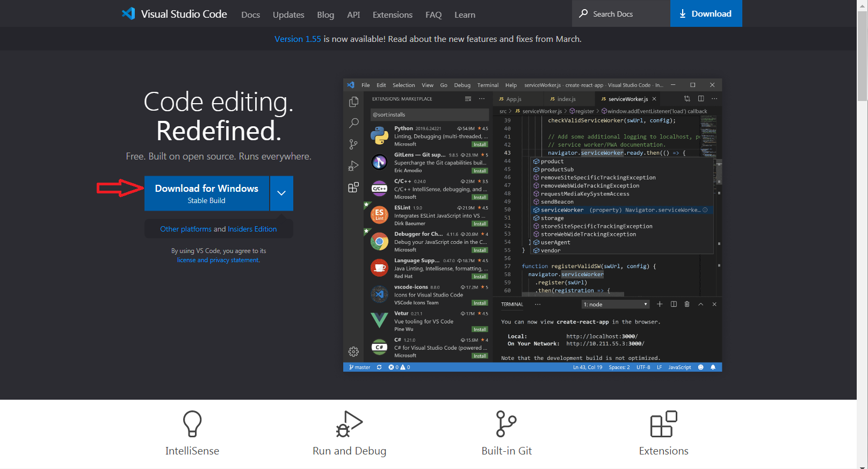Click the notification bell in the status bar
868x469 pixels.
coord(713,367)
